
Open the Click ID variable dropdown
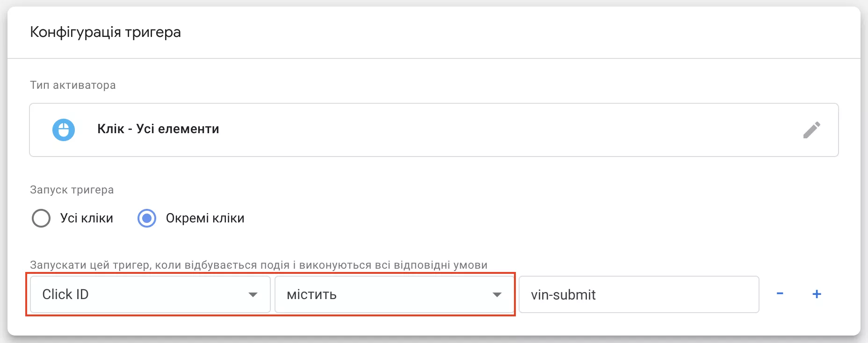tap(150, 294)
